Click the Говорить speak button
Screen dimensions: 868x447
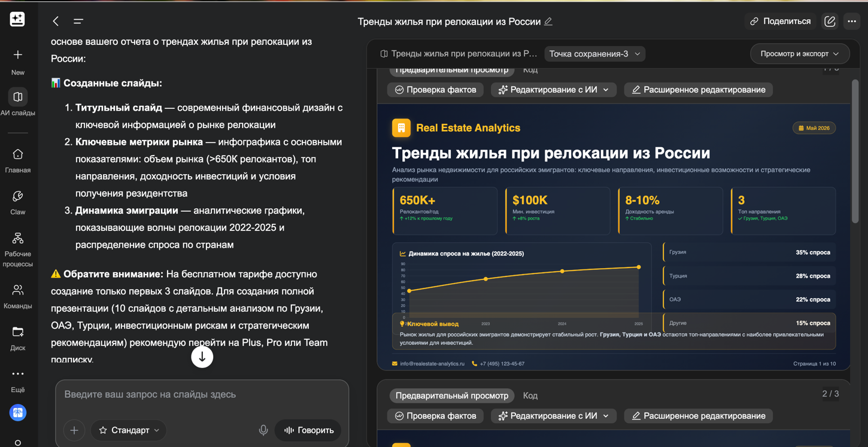coord(308,430)
